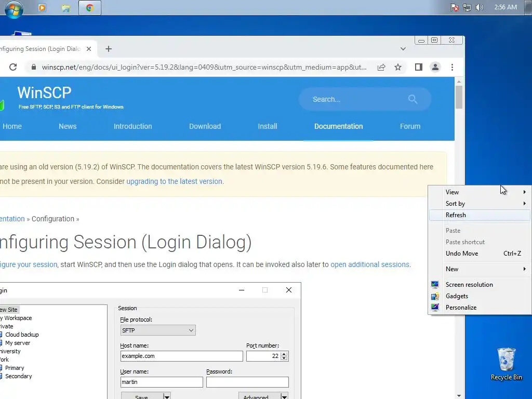This screenshot has width=532, height=399.
Task: Bookmark this page with the star icon
Action: (x=397, y=67)
